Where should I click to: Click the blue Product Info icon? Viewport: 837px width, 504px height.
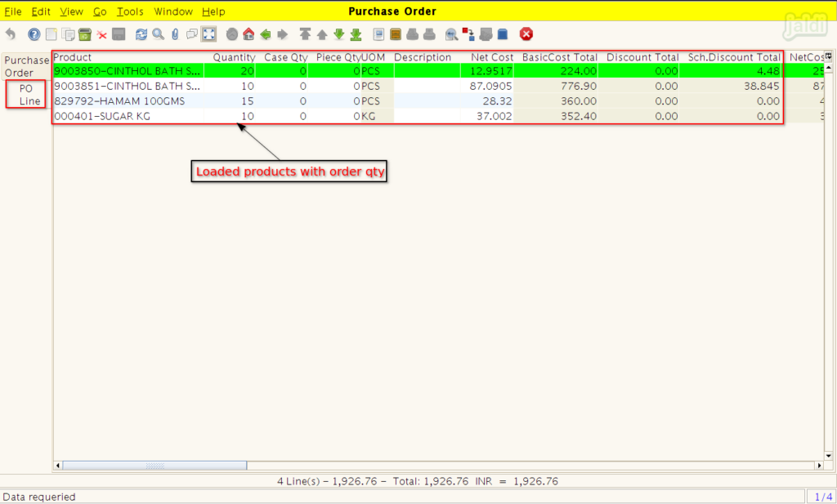[x=503, y=34]
